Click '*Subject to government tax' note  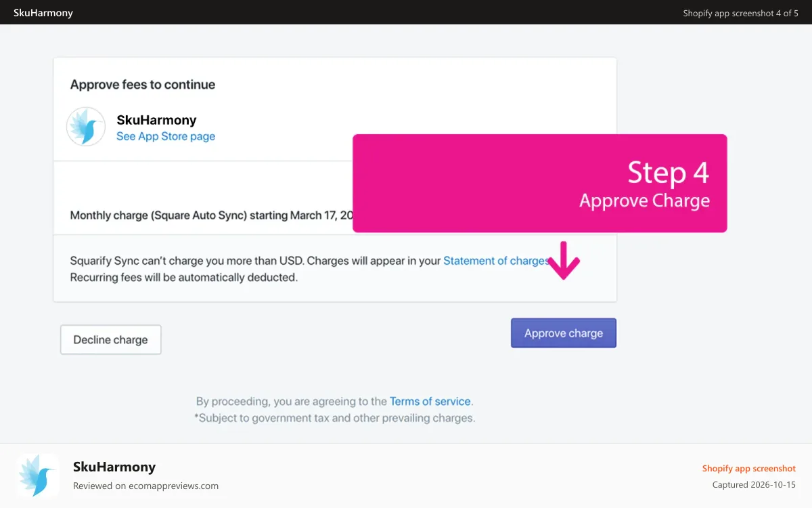point(335,418)
